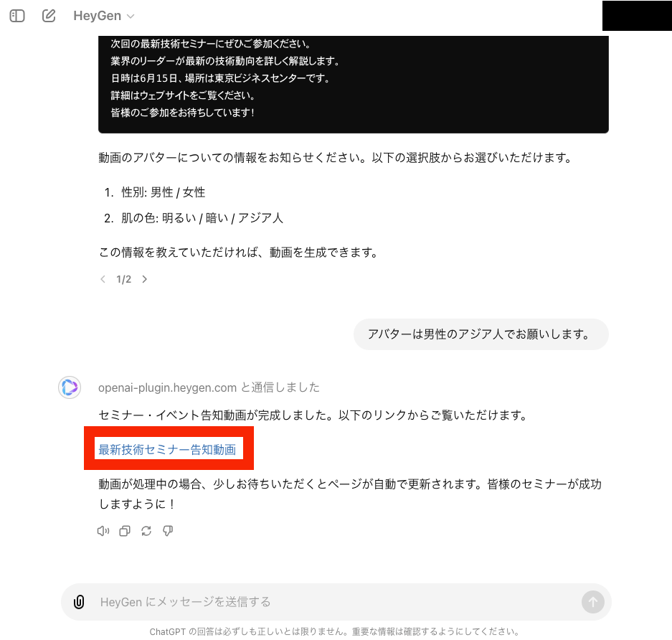Image resolution: width=672 pixels, height=640 pixels.
Task: Attach a file with paperclip icon
Action: [x=79, y=602]
